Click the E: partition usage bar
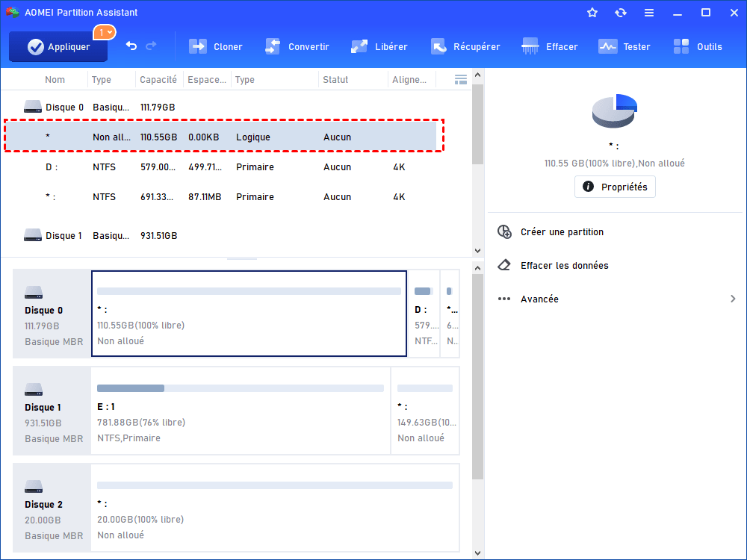The height and width of the screenshot is (560, 747). coord(241,388)
